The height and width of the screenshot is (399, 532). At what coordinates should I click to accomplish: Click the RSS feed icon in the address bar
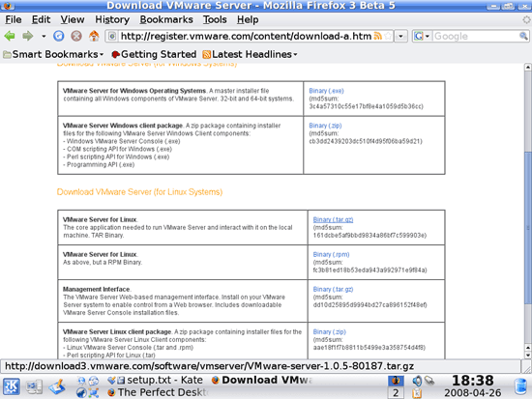click(377, 36)
